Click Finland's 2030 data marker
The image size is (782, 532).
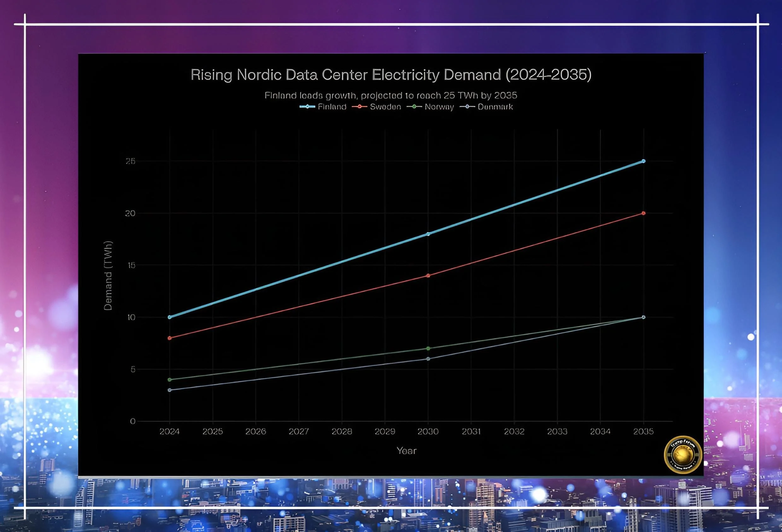tap(428, 234)
